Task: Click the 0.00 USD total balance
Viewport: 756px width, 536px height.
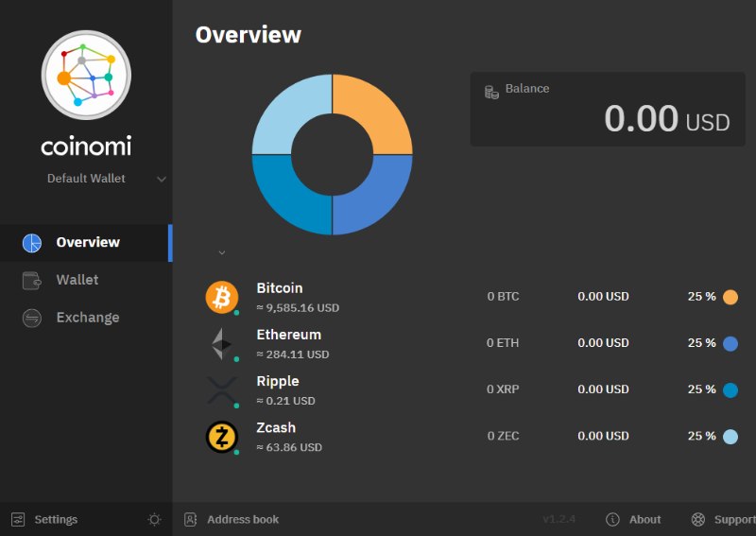Action: 667,119
